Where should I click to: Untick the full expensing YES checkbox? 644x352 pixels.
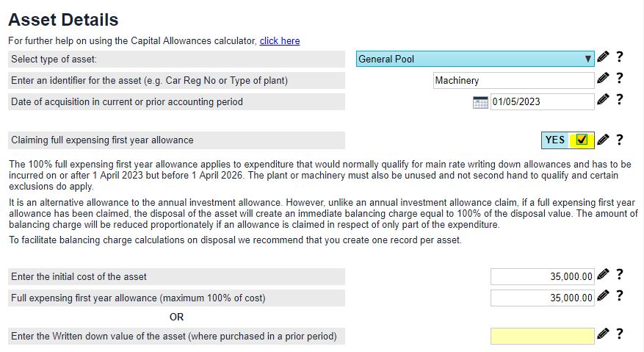582,140
